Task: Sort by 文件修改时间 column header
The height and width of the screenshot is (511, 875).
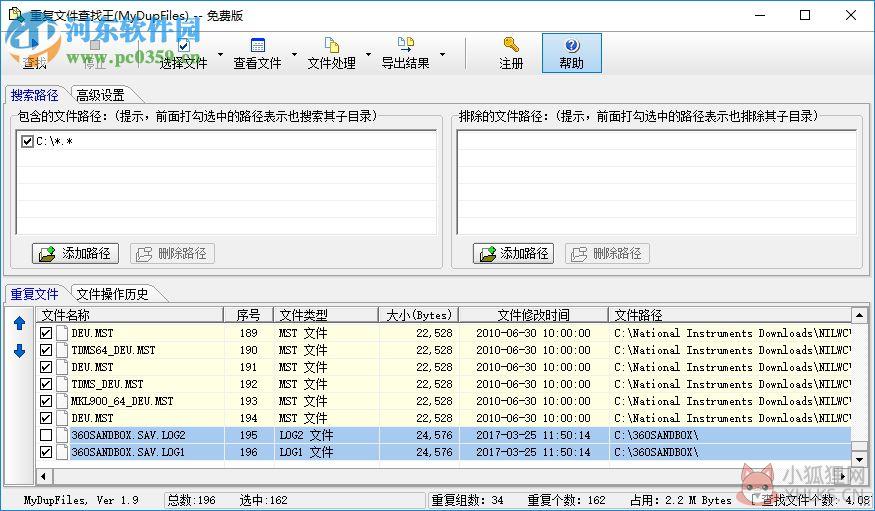Action: (x=533, y=315)
